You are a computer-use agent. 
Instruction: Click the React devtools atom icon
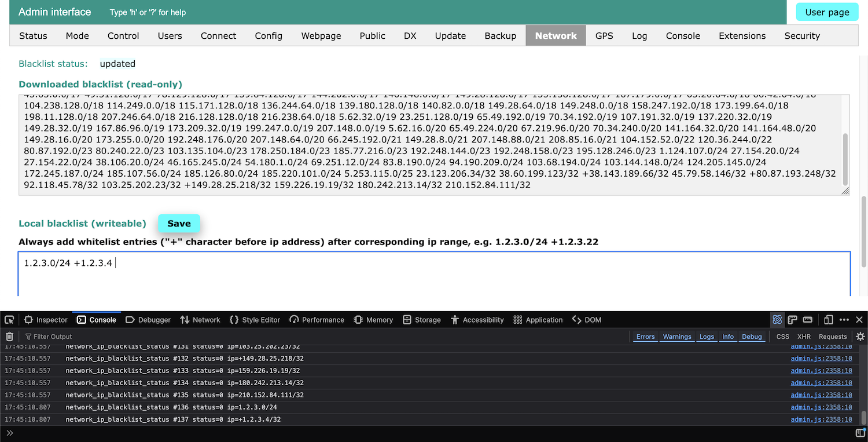(777, 320)
